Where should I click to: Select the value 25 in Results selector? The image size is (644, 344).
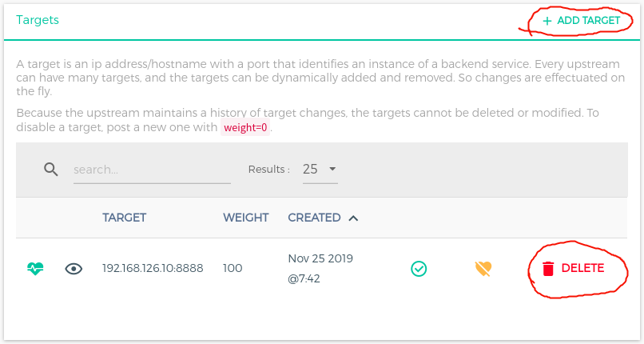coord(310,170)
